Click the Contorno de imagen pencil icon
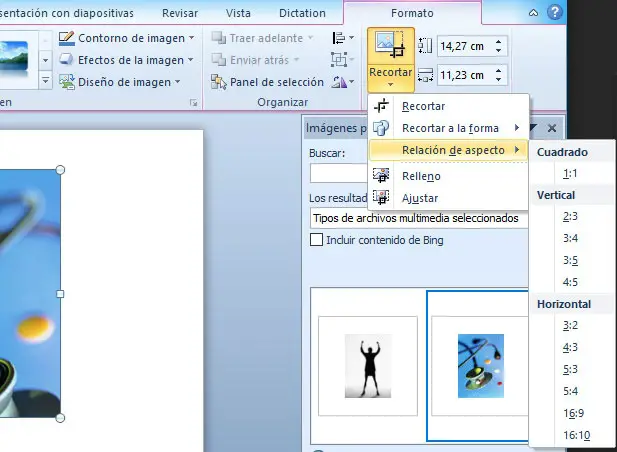 pos(67,38)
